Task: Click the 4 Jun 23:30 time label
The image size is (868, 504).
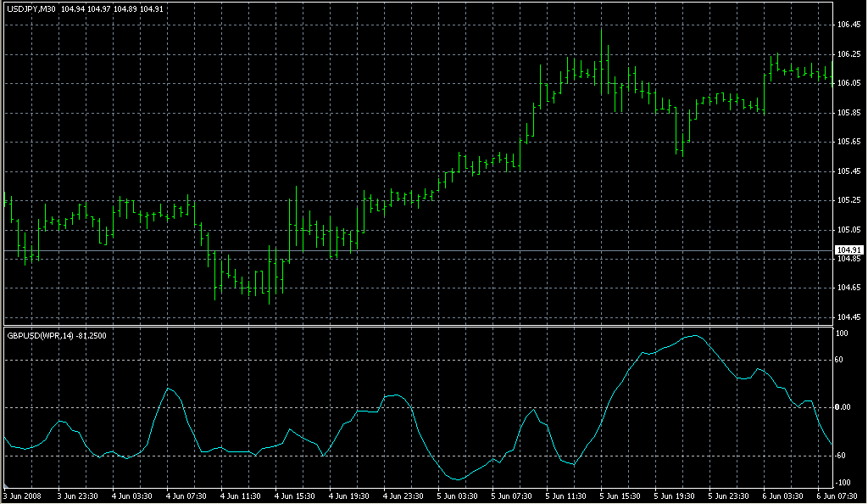Action: click(x=403, y=496)
